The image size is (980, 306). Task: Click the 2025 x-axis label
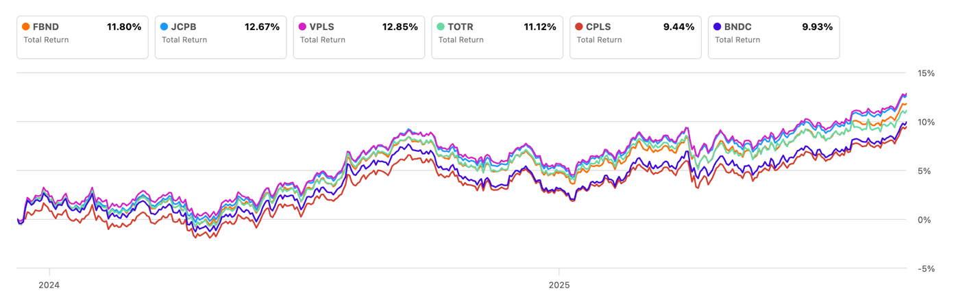559,284
